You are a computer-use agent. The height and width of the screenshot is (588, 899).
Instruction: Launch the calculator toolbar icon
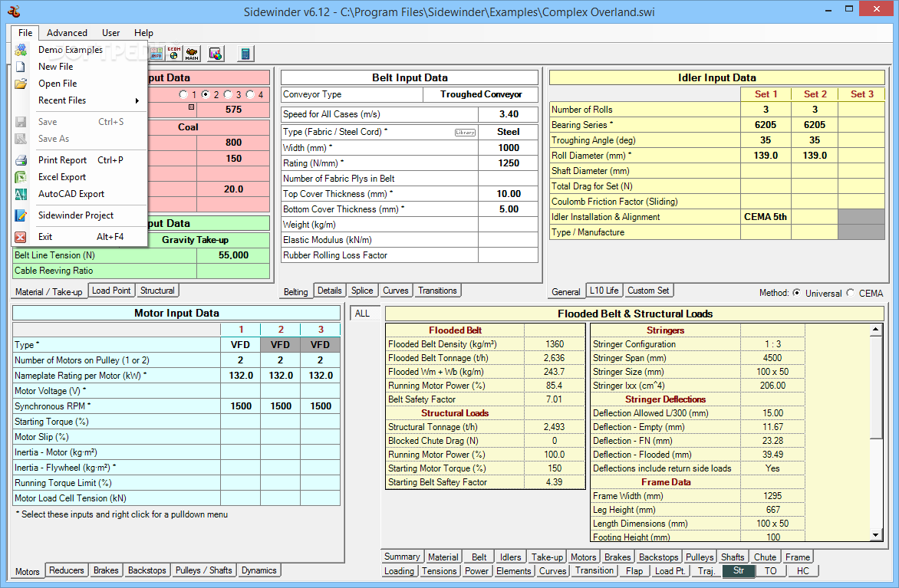[245, 54]
